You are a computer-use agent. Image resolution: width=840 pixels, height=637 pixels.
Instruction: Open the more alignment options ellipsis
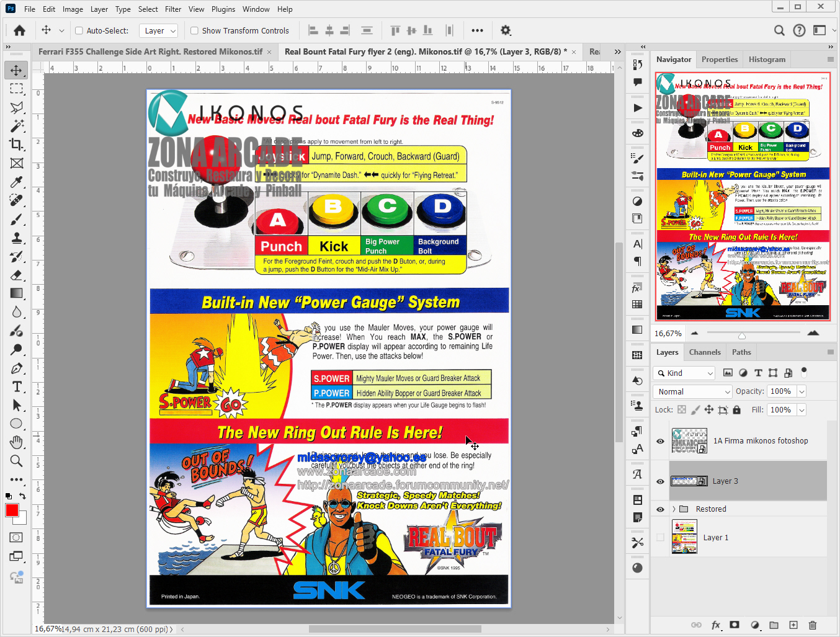pyautogui.click(x=477, y=30)
